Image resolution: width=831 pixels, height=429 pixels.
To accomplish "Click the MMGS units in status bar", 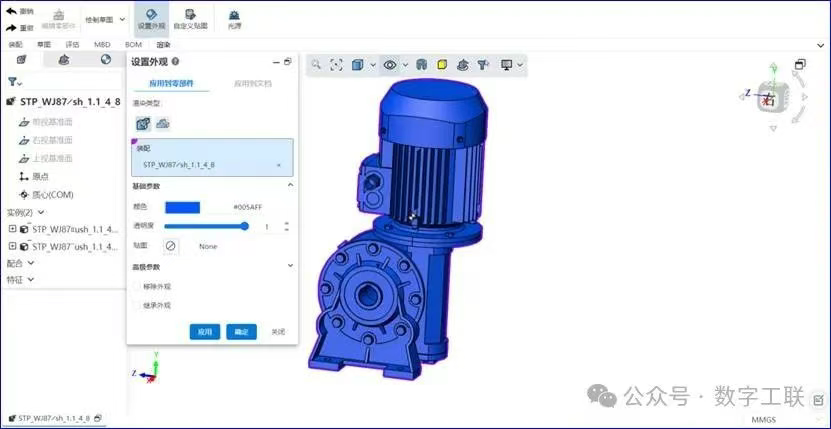I will 764,420.
